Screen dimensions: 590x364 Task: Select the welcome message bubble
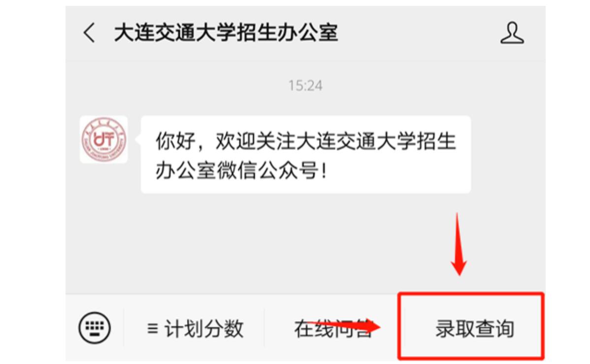[305, 155]
